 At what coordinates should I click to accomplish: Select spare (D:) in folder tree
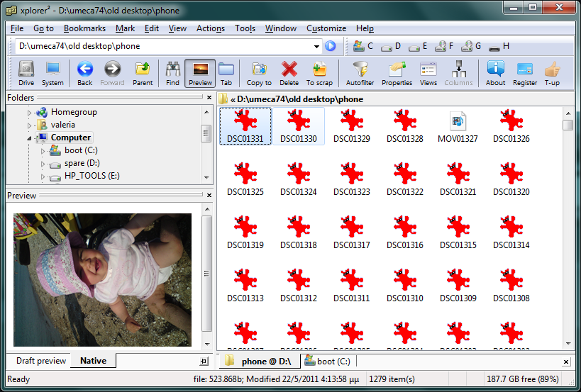82,163
